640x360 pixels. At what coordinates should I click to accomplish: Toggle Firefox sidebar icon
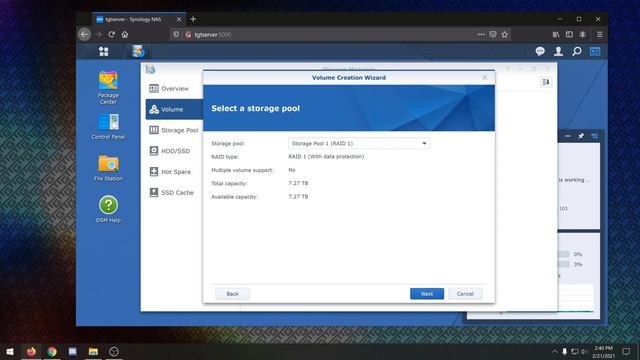point(569,35)
